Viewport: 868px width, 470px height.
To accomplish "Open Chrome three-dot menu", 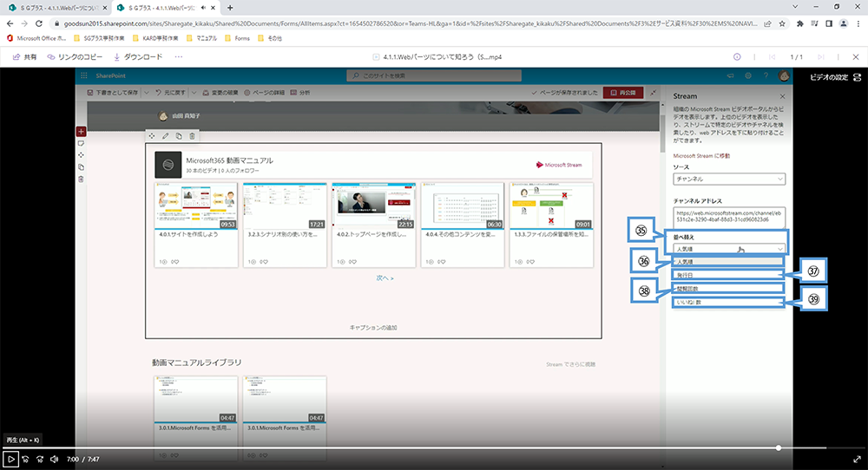I will tap(858, 23).
